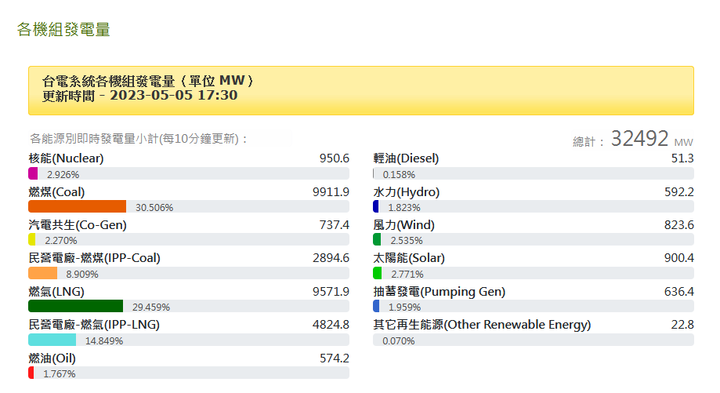Click the Other Renewable Energy value 22.8

(x=682, y=325)
